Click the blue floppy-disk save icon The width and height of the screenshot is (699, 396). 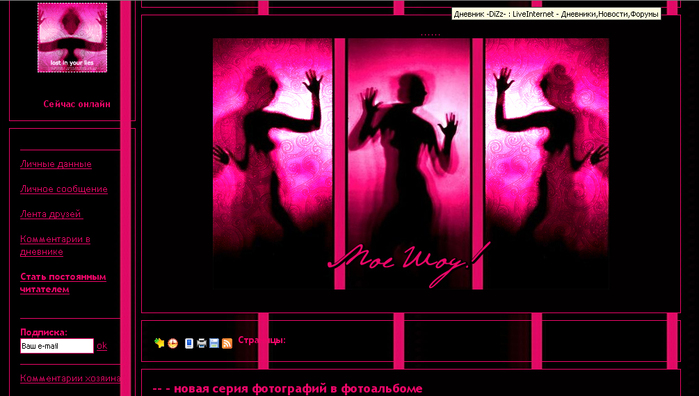point(214,343)
